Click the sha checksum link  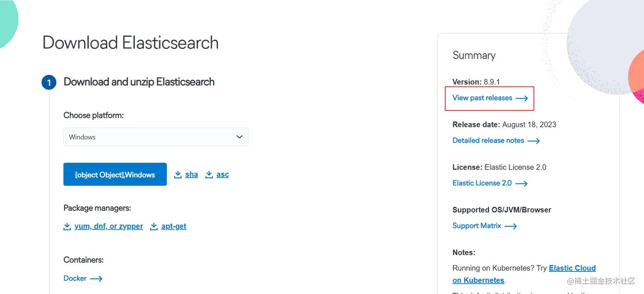point(191,174)
